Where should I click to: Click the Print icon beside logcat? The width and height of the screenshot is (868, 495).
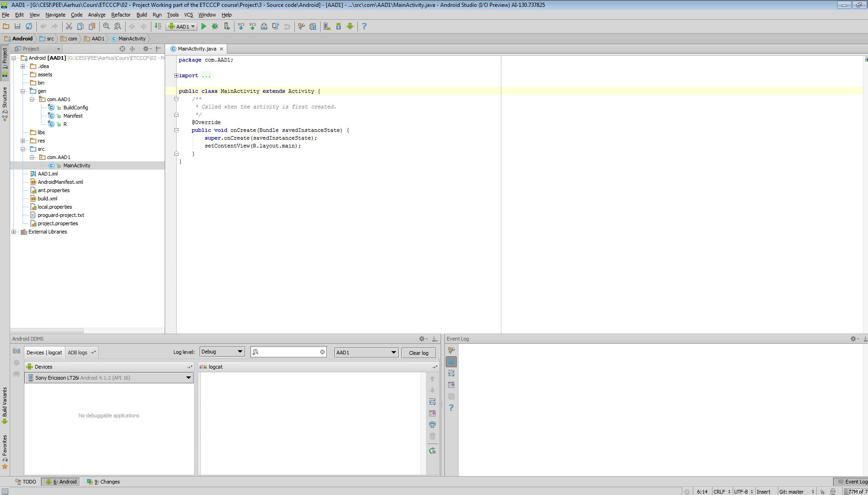432,425
